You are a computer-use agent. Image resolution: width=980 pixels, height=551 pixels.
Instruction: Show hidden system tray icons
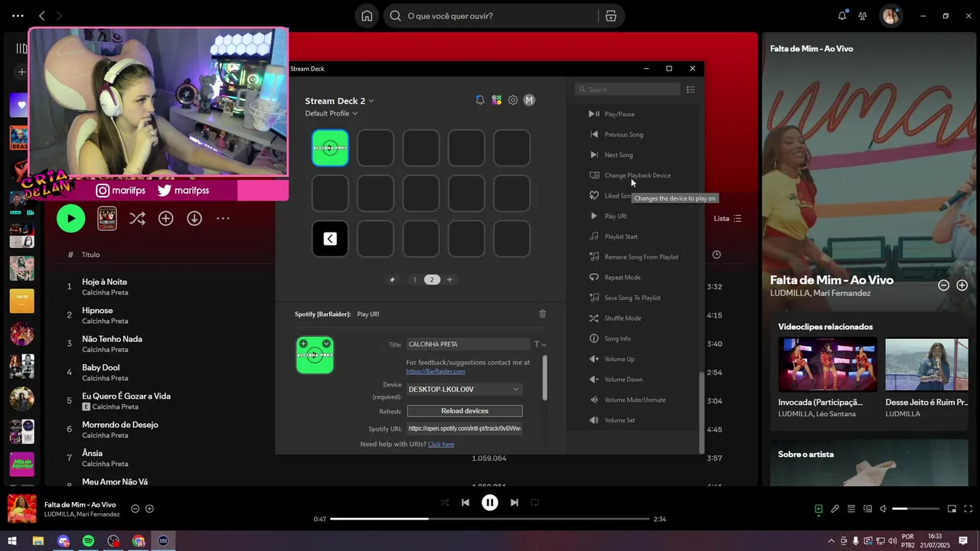831,541
